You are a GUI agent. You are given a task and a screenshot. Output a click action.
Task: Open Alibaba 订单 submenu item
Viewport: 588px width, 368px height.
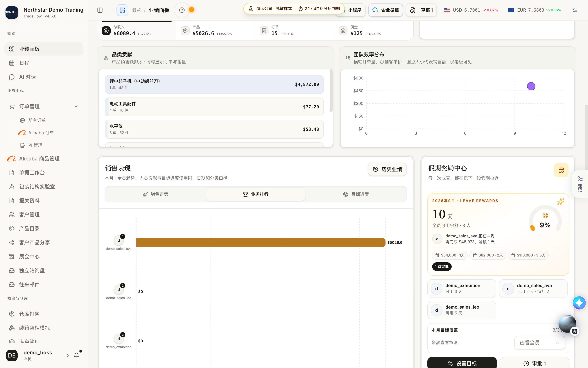[x=41, y=133]
